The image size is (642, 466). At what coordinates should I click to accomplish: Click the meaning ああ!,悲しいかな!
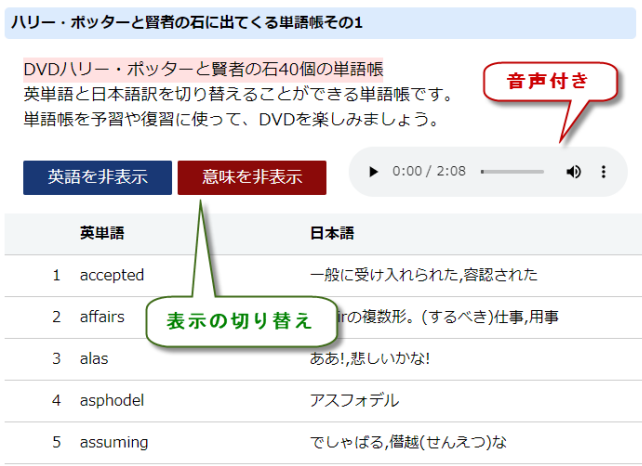(x=370, y=359)
